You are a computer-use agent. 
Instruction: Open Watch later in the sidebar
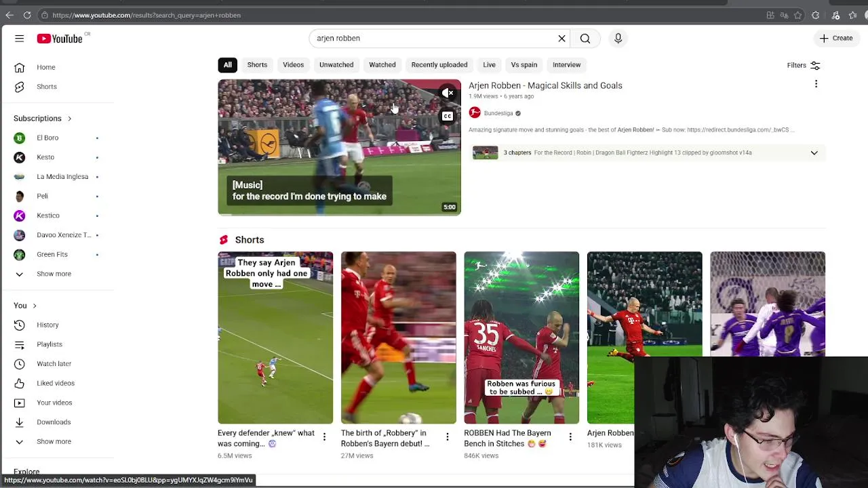[57, 364]
